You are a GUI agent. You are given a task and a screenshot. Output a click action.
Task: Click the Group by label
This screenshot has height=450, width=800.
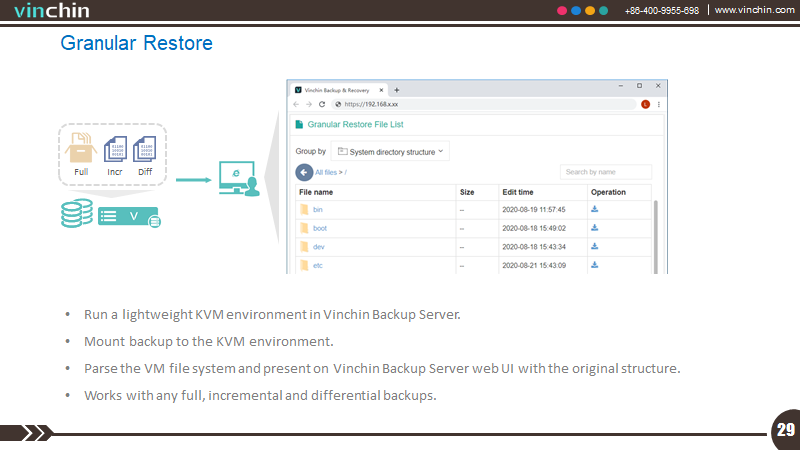(x=310, y=151)
